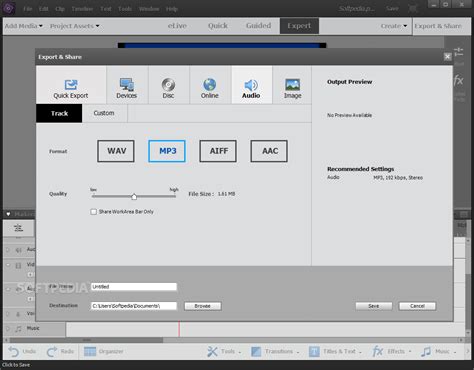Click the timeline settings sliders icon
The image size is (474, 370).
coord(18,228)
